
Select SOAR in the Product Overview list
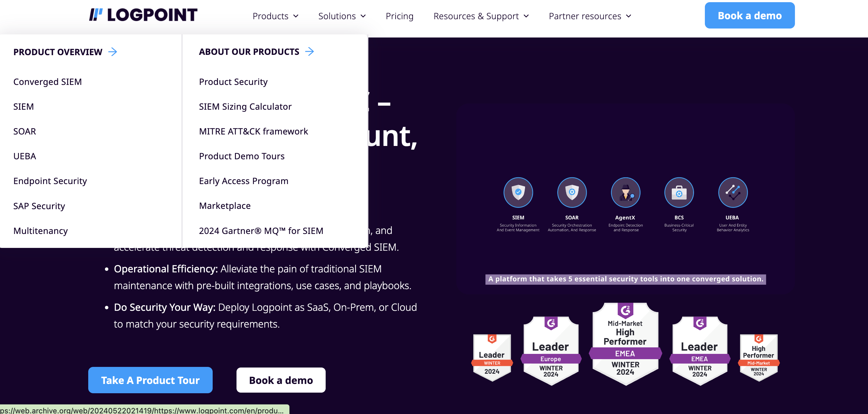tap(24, 131)
